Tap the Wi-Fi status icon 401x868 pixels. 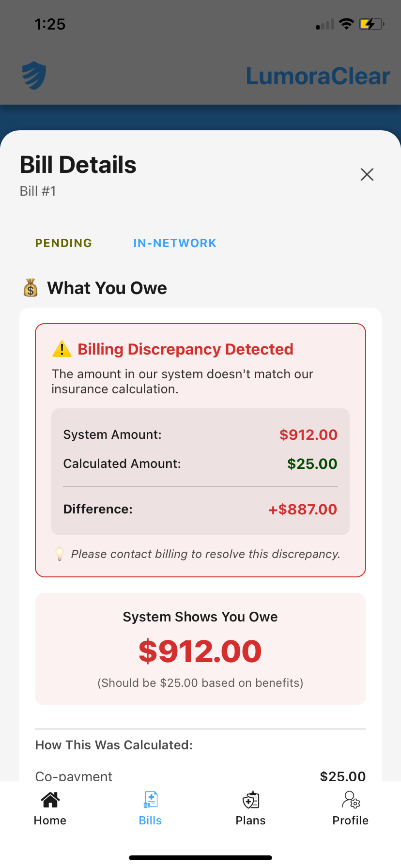[346, 24]
